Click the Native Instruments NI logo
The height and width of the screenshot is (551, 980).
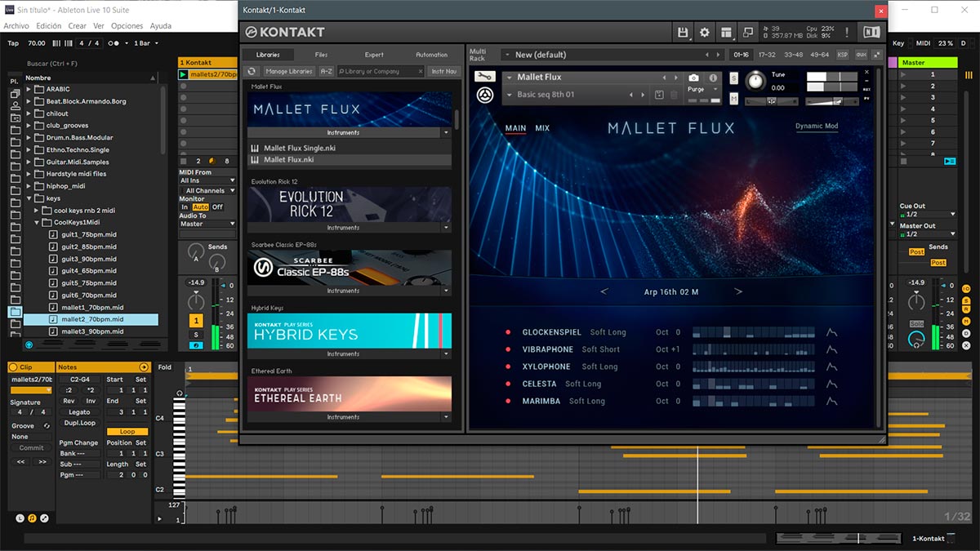click(871, 32)
